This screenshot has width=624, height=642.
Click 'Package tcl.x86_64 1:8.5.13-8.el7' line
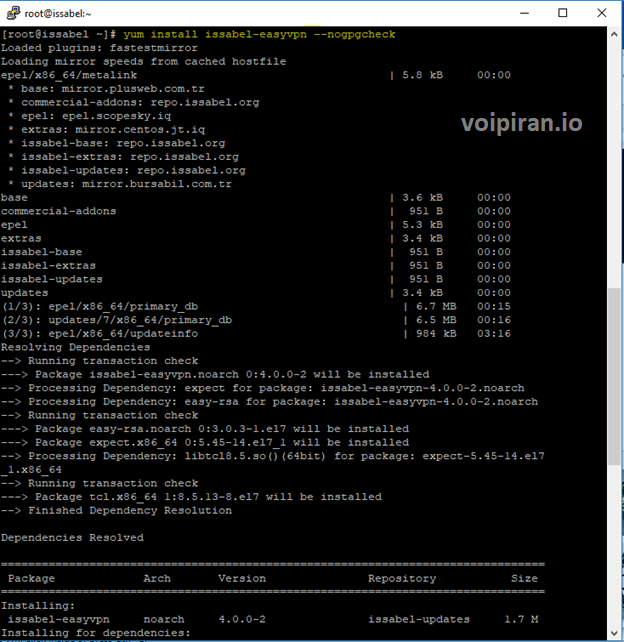click(x=191, y=497)
